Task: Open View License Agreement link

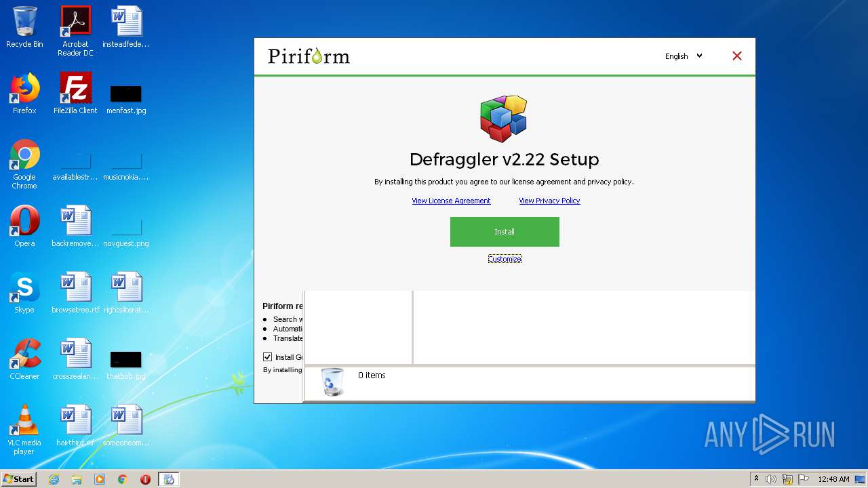Action: [451, 201]
